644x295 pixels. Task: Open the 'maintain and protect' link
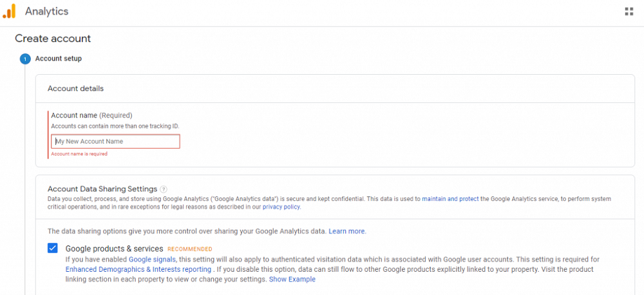point(450,199)
